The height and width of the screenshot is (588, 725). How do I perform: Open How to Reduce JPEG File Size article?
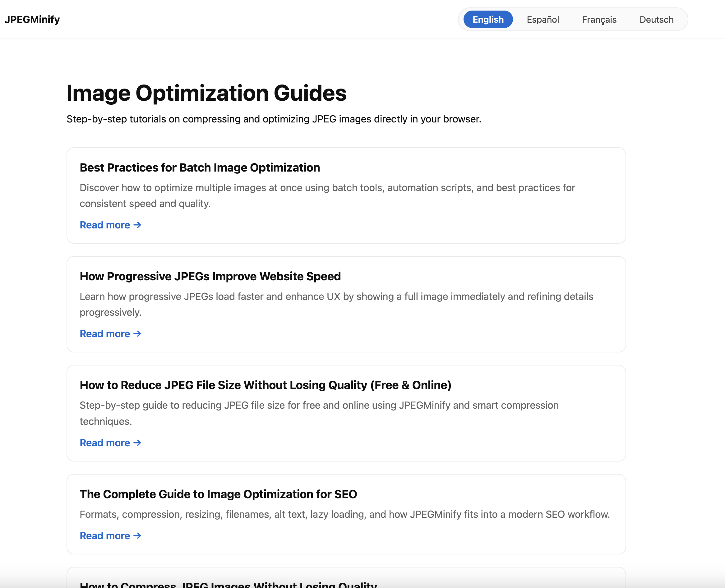(x=265, y=385)
